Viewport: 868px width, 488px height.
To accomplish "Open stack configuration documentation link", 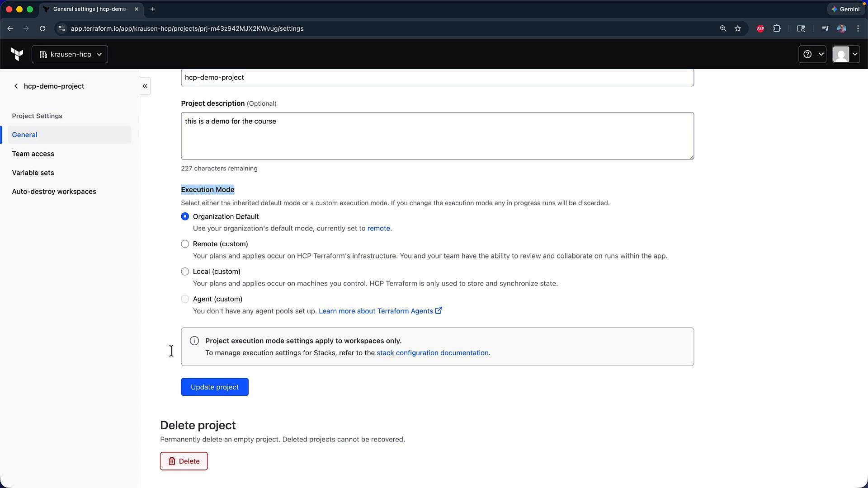I will (x=432, y=353).
